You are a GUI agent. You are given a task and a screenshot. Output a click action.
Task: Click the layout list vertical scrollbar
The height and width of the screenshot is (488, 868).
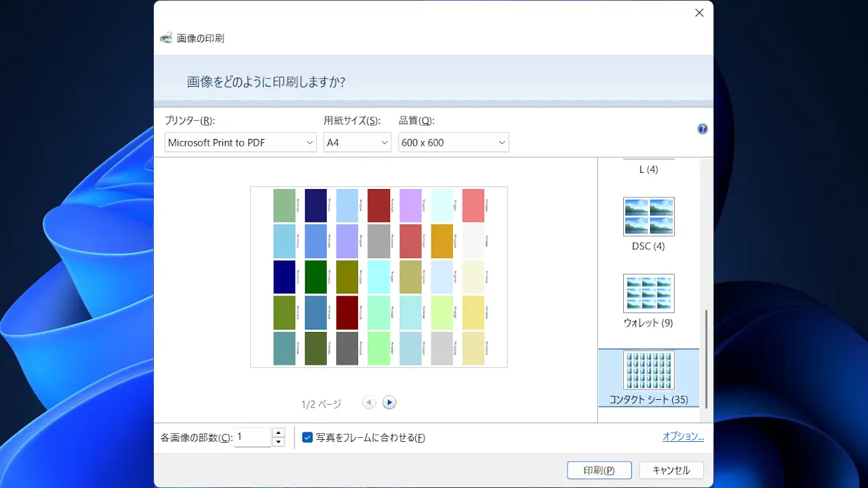point(706,359)
